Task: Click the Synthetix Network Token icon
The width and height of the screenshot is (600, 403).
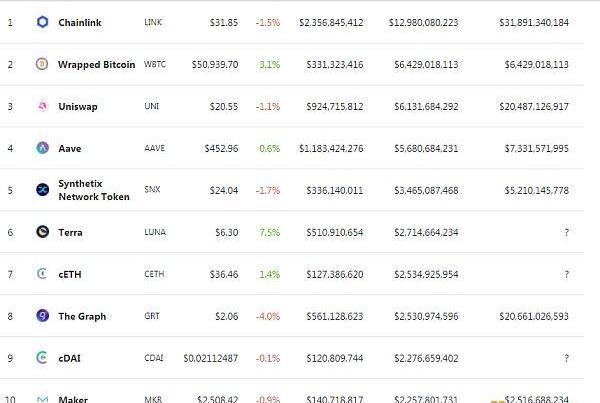Action: [x=42, y=190]
